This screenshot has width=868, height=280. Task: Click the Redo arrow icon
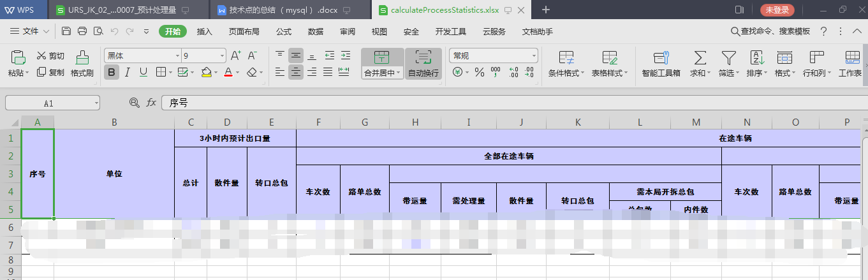click(x=130, y=31)
